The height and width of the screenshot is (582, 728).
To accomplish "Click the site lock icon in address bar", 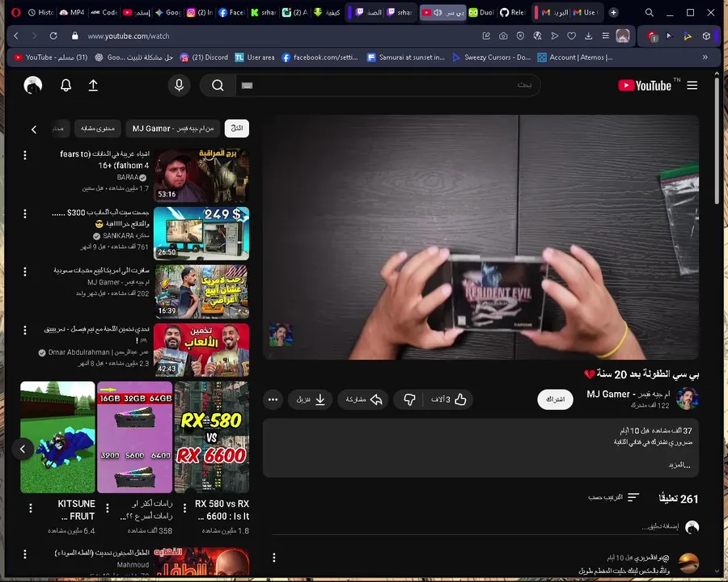I will [x=74, y=36].
